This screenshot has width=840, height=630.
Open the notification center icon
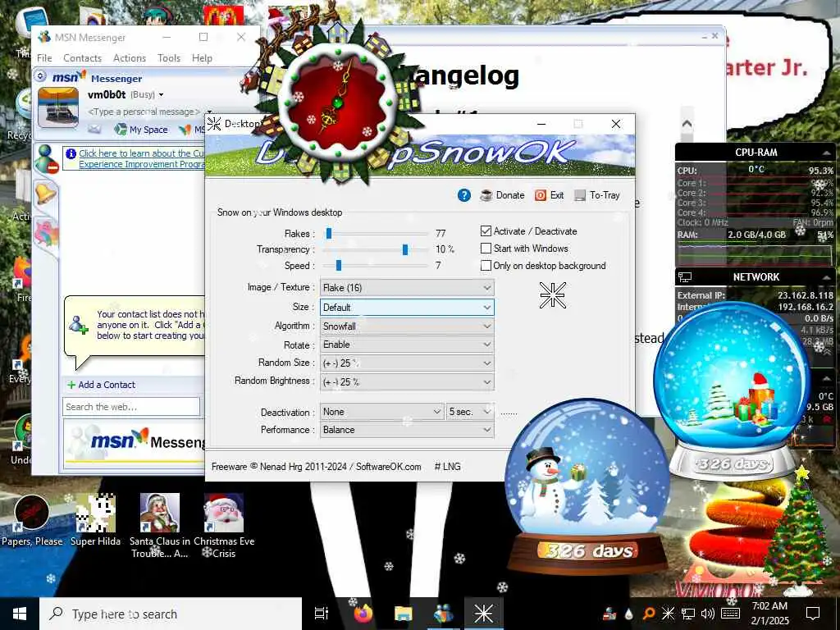813,614
